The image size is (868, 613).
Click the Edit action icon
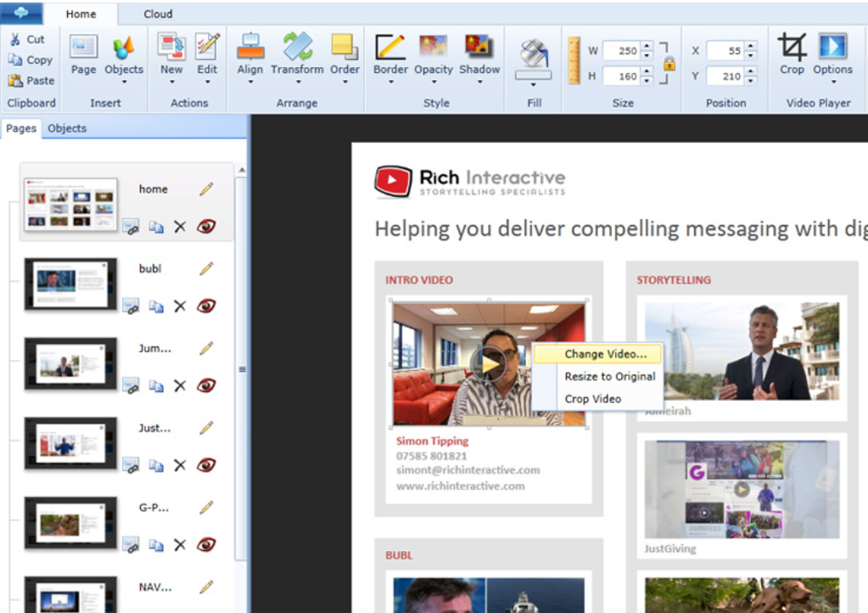point(207,47)
